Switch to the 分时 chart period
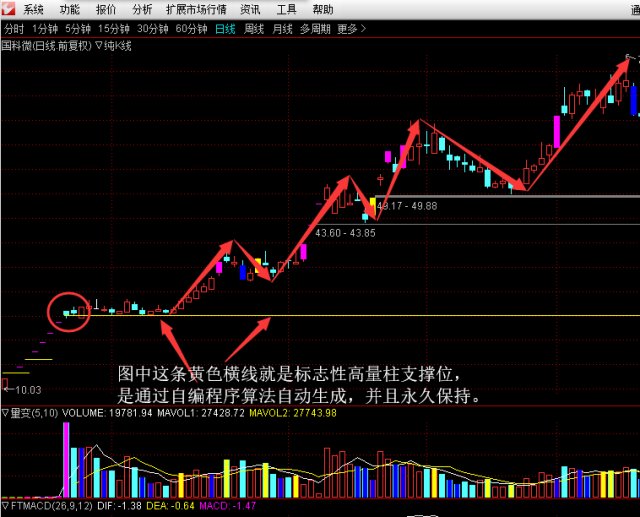This screenshot has width=640, height=517. pyautogui.click(x=14, y=29)
